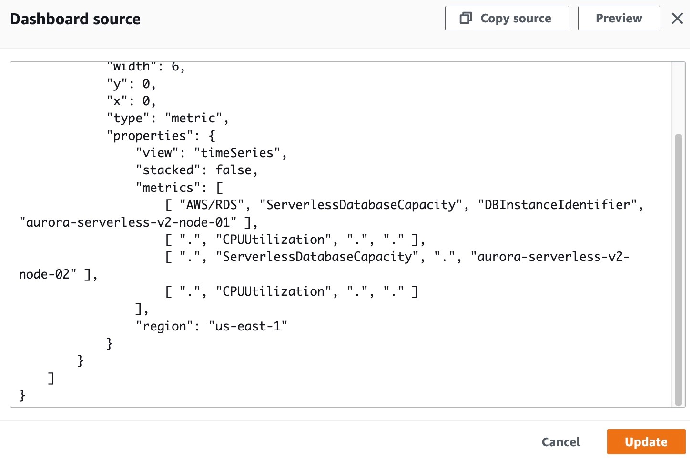Click the "region": "us-east-1" line

tap(212, 326)
